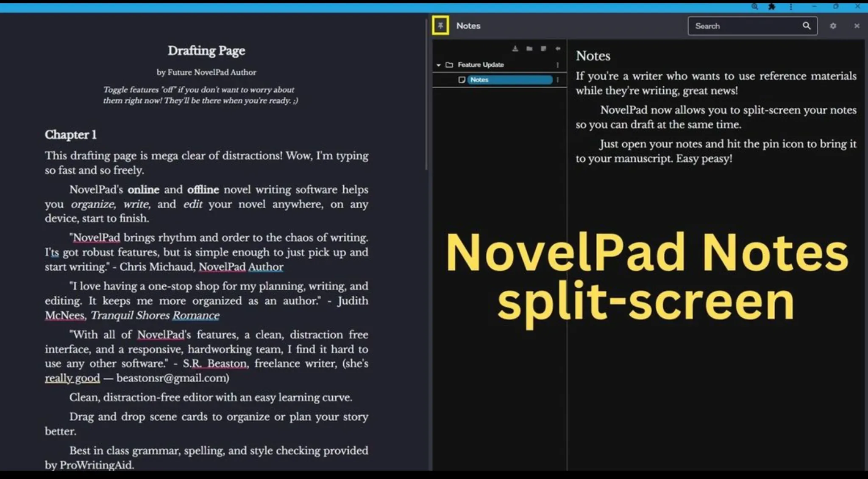Screen dimensions: 868x479
Task: Click 'by Future NovelPad Author' byline
Action: (206, 72)
